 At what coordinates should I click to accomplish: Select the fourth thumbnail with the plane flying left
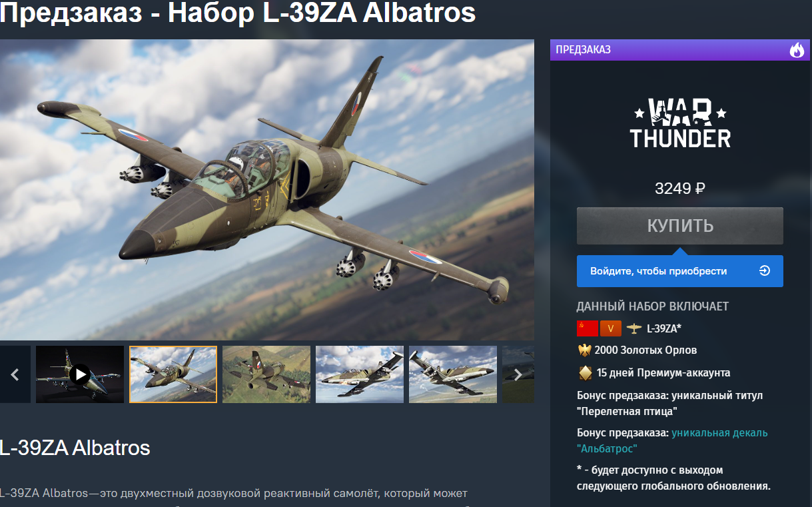(360, 374)
